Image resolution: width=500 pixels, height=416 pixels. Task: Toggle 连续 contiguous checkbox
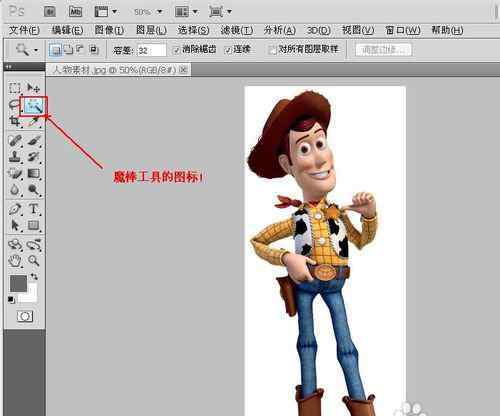click(228, 50)
